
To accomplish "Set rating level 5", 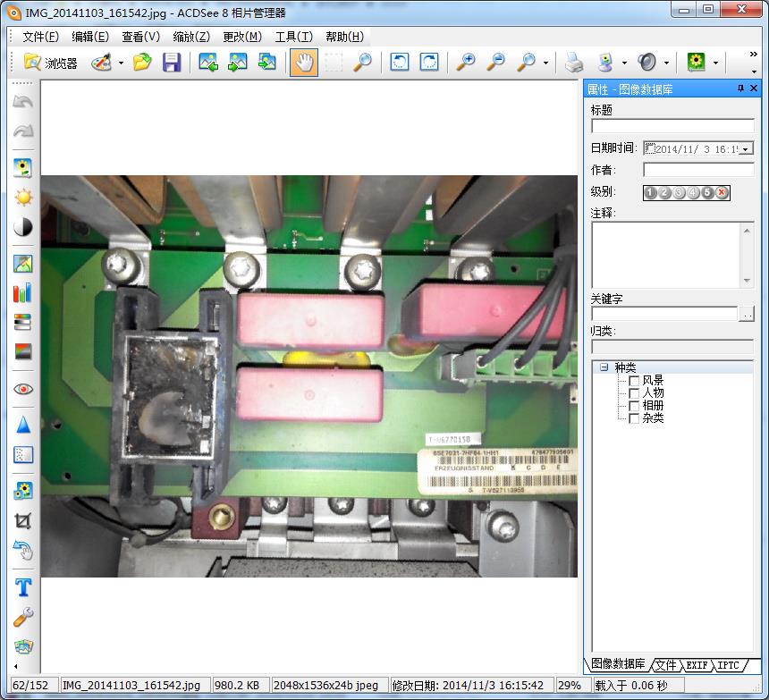I will [x=707, y=192].
